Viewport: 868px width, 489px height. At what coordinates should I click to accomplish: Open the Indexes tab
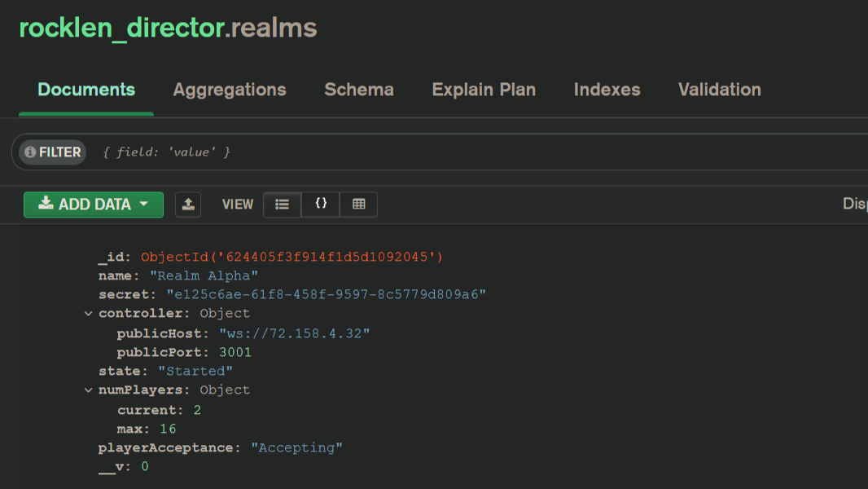point(607,90)
